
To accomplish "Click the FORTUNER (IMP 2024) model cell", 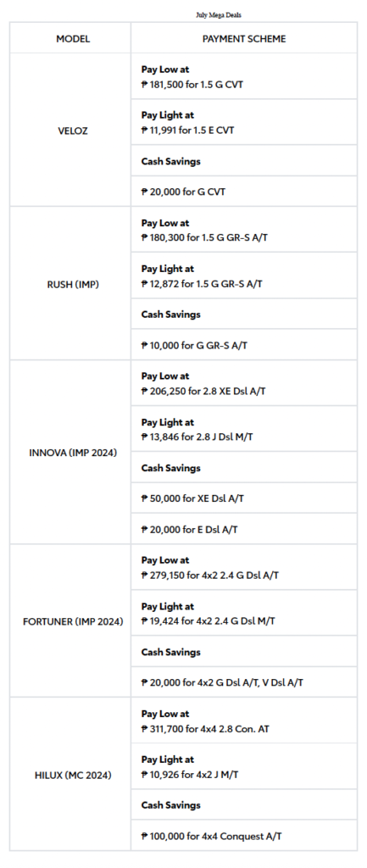I will click(x=70, y=621).
